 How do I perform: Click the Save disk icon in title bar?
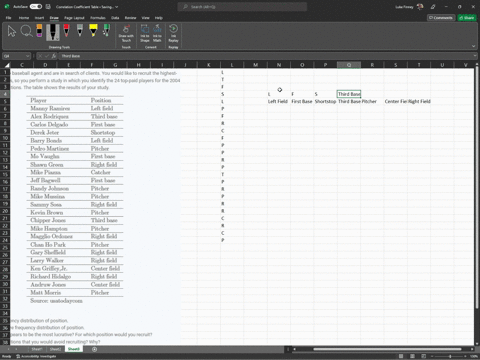coord(48,7)
